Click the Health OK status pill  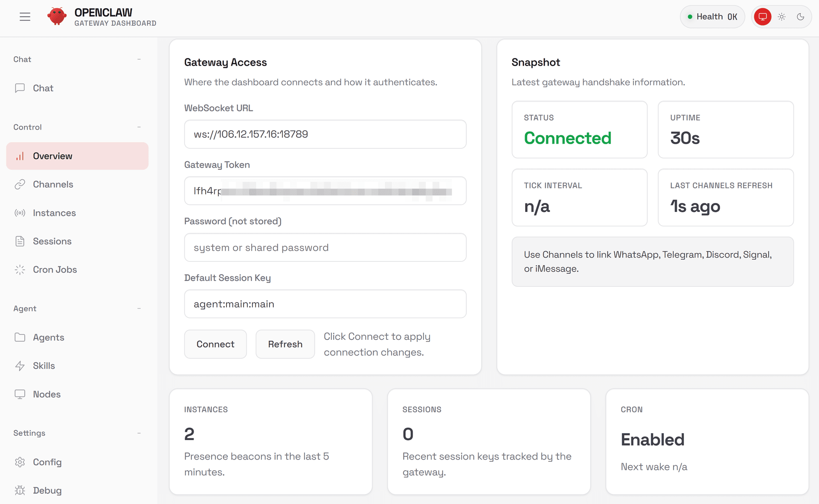pos(712,17)
